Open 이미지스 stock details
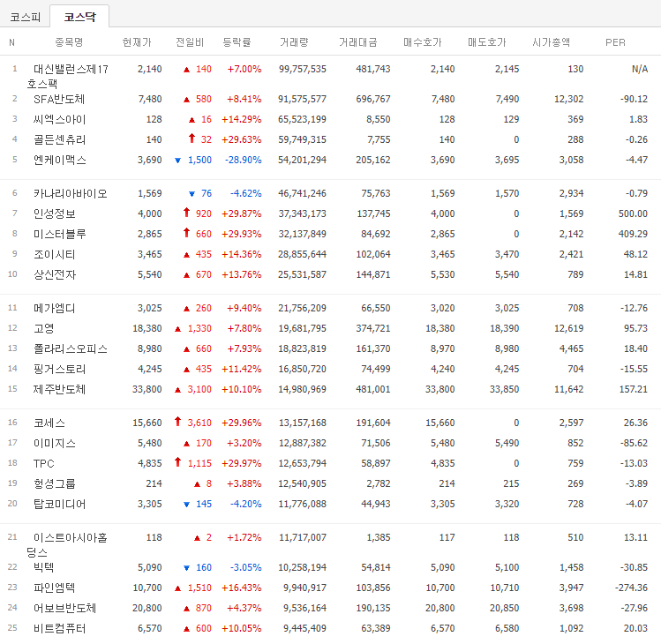The image size is (661, 644). 55,443
